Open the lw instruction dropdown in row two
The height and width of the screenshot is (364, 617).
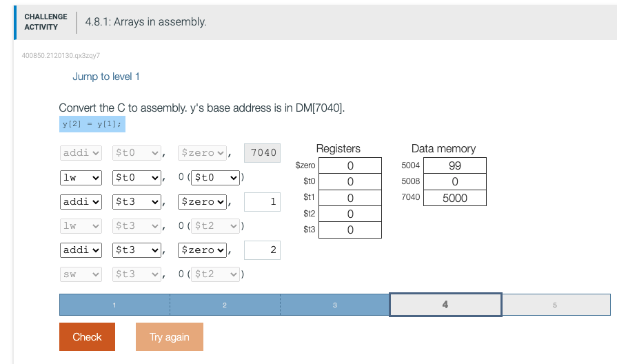tap(81, 178)
